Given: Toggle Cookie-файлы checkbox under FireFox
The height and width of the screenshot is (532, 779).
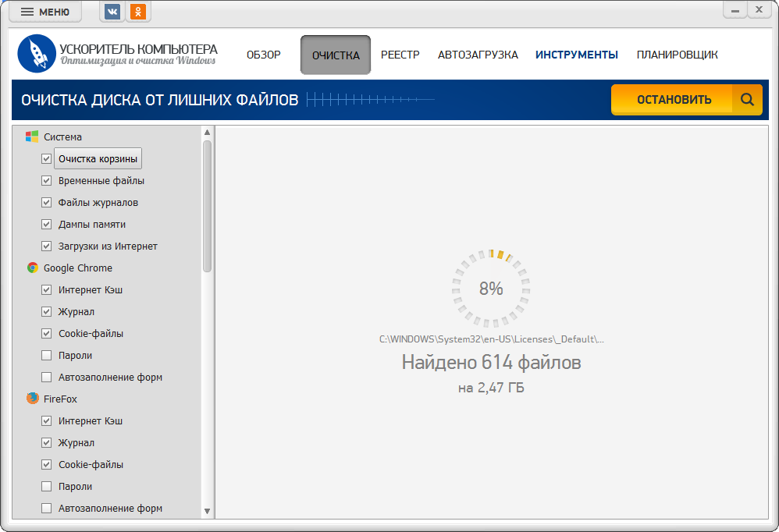Looking at the screenshot, I should tap(46, 464).
